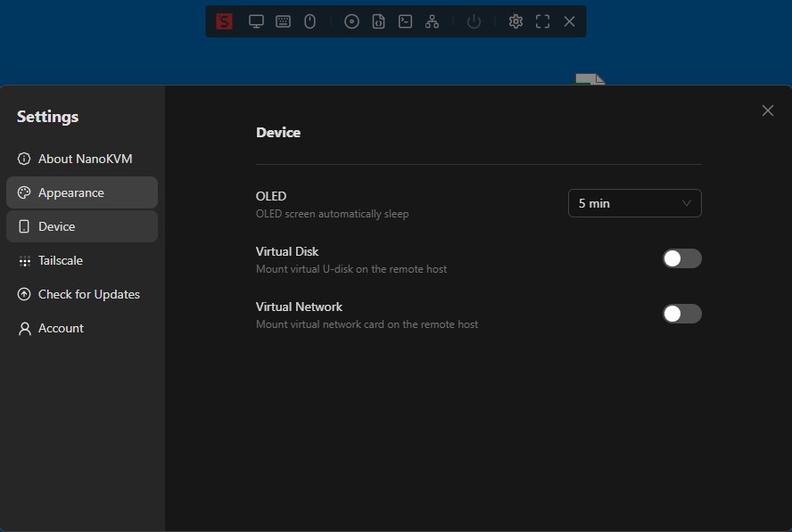
Task: Open the keyboard icon in toolbar
Action: pyautogui.click(x=283, y=21)
